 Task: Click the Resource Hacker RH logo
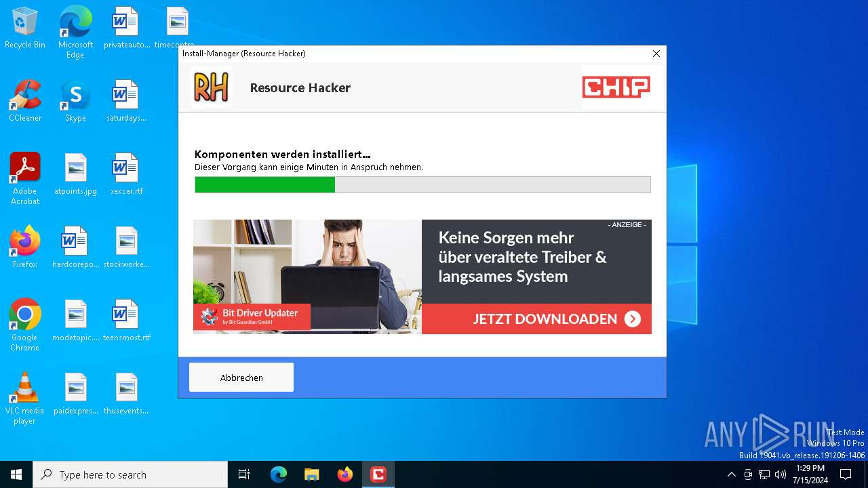click(x=211, y=87)
